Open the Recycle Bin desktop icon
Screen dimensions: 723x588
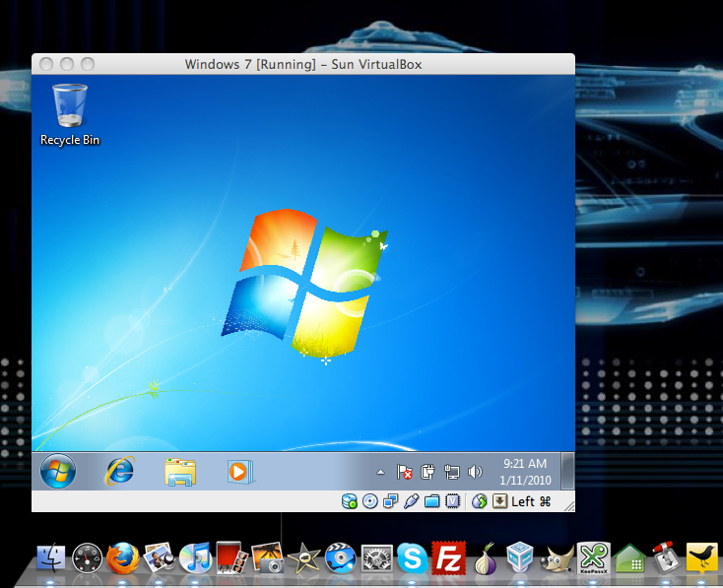coord(70,115)
